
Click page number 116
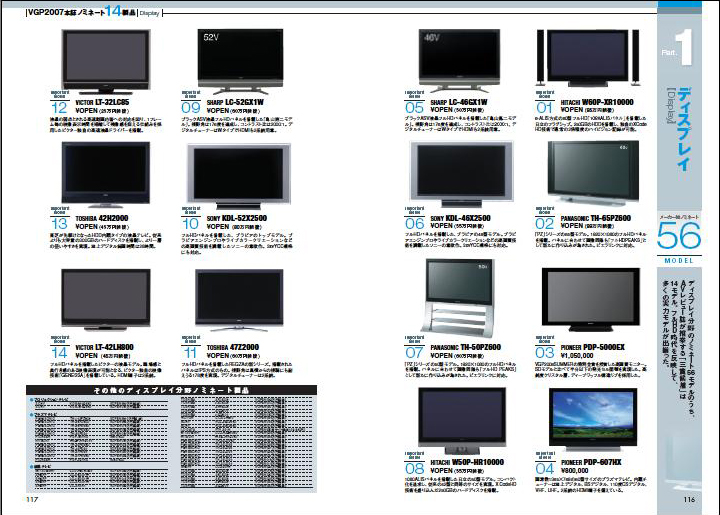pyautogui.click(x=689, y=499)
